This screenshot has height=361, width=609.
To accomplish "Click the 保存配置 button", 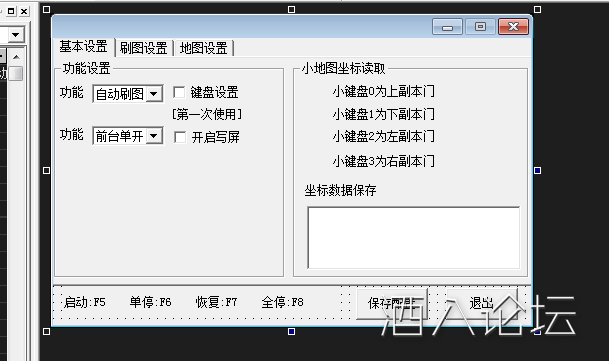I will pos(392,303).
